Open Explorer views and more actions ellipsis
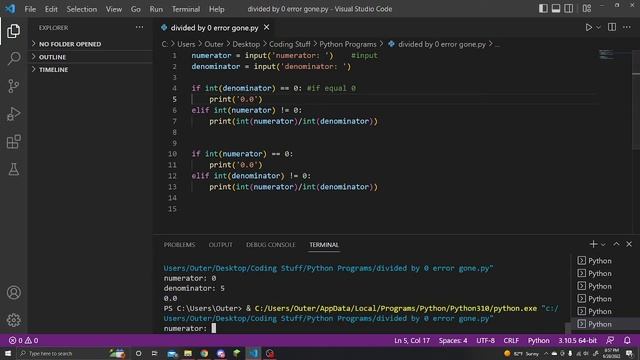The image size is (640, 360). (140, 27)
